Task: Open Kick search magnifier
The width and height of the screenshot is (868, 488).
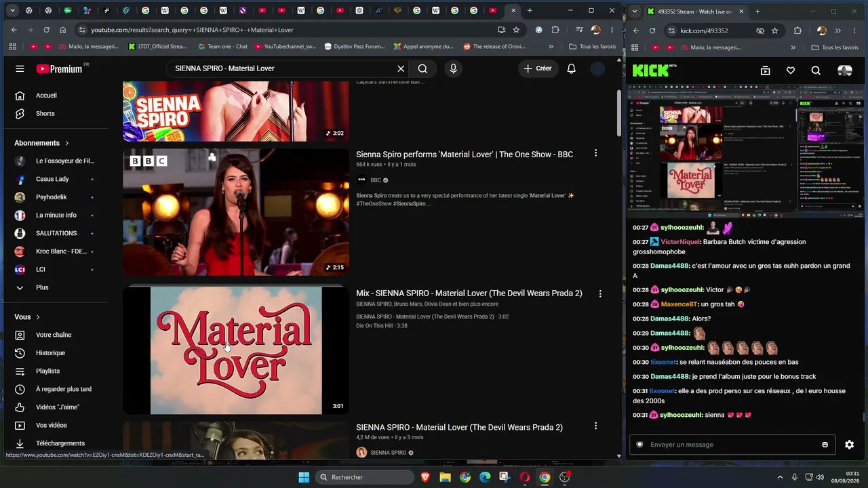Action: [816, 70]
